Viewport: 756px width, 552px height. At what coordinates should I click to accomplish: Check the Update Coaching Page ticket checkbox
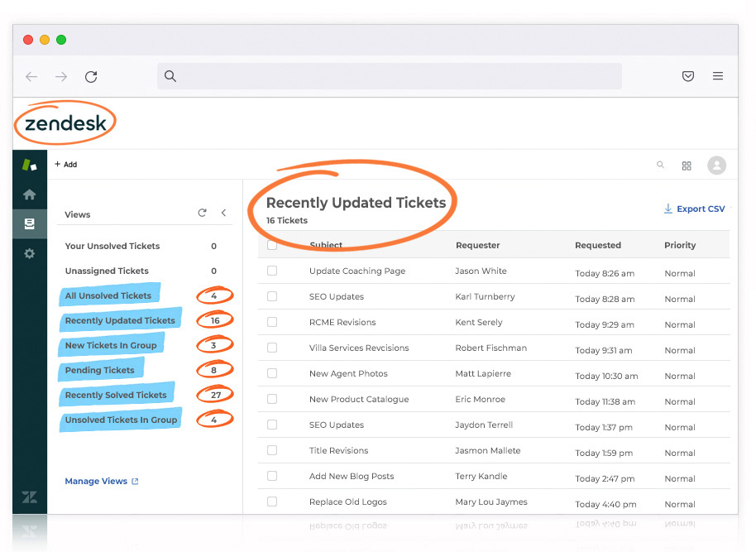pyautogui.click(x=272, y=271)
